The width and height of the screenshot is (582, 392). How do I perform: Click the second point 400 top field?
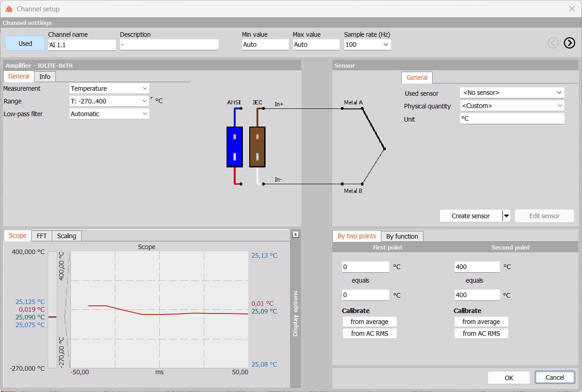[477, 267]
